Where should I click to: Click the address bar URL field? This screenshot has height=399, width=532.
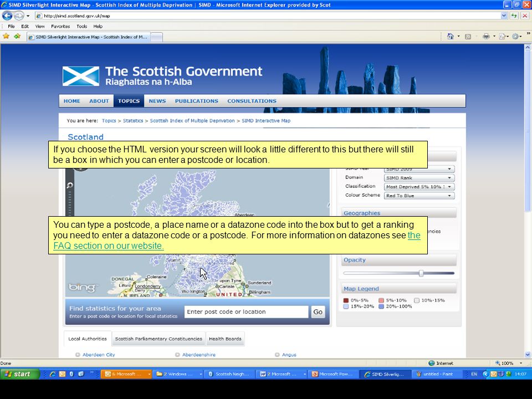tap(268, 16)
